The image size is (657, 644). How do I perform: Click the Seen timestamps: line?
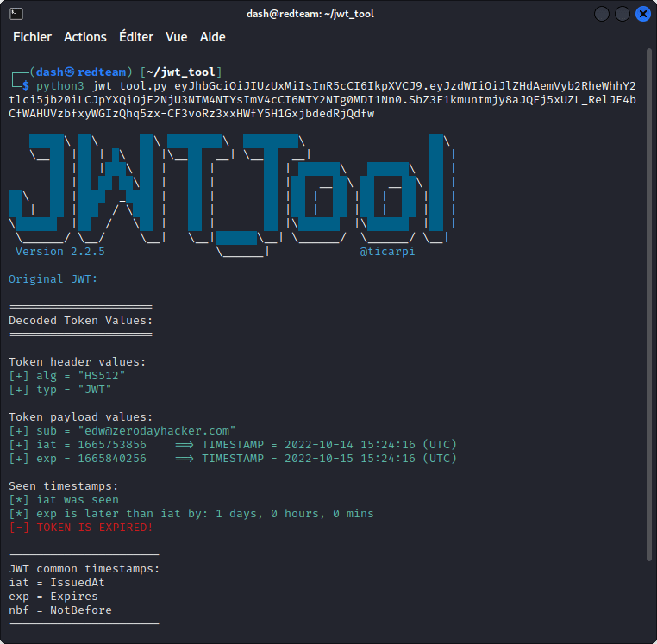[63, 486]
